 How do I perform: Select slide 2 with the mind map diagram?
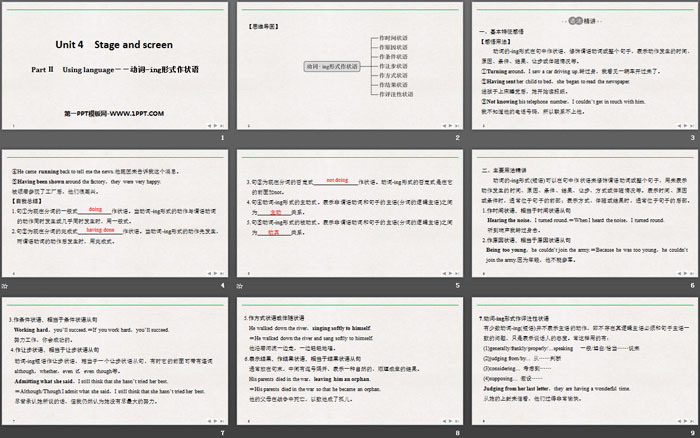(x=349, y=65)
